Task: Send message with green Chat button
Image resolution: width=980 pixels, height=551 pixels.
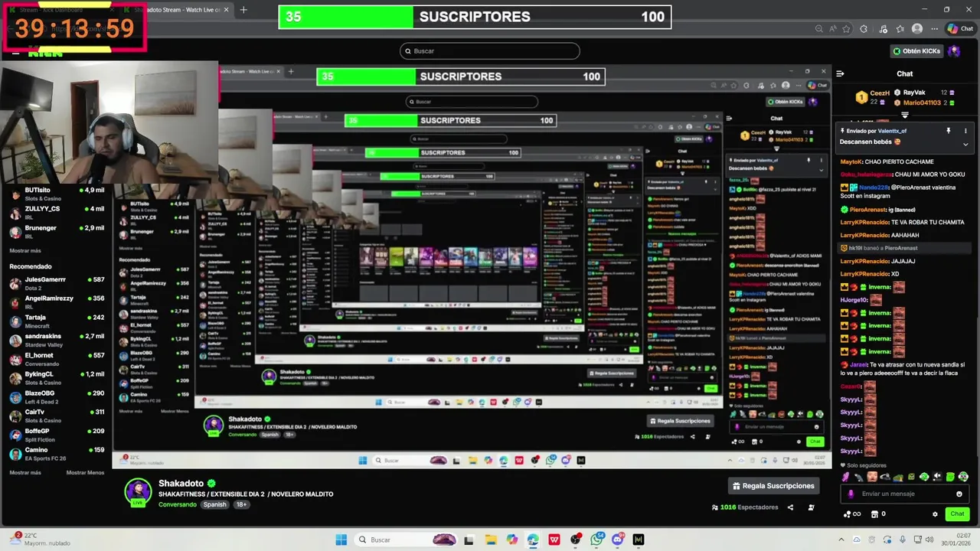Action: click(957, 514)
